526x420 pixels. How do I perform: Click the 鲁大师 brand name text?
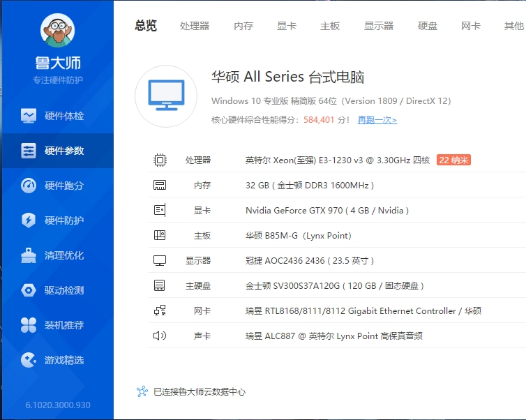click(58, 63)
